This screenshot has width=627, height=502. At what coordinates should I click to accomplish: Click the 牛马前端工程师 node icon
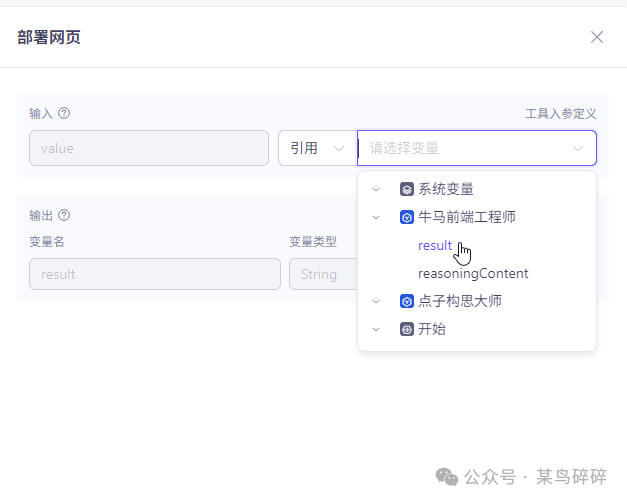click(x=407, y=217)
